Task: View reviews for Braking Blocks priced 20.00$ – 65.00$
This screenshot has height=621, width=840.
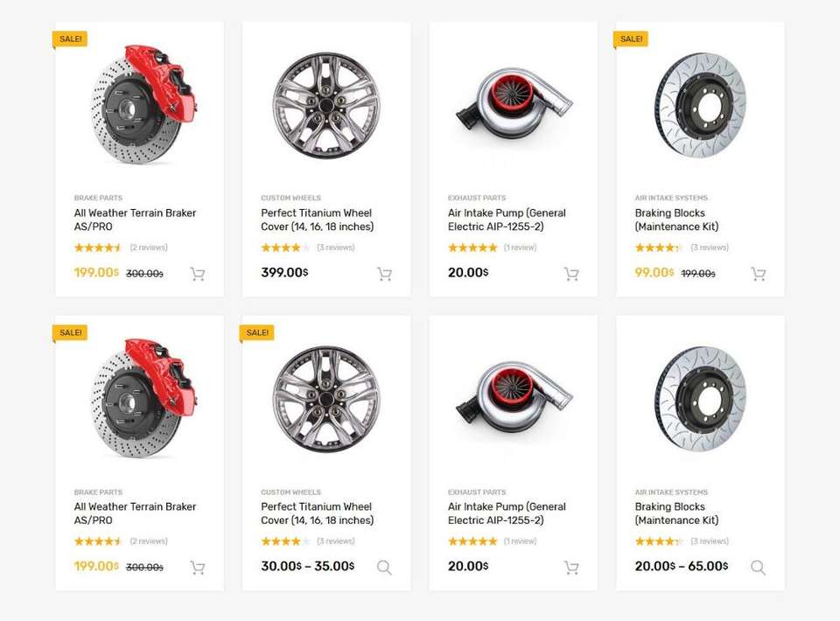Action: click(x=710, y=541)
